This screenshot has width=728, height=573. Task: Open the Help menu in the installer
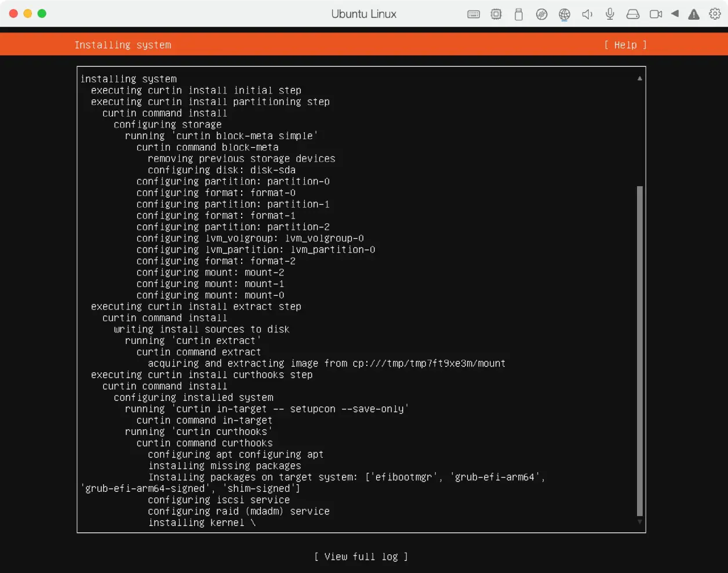[x=625, y=45]
